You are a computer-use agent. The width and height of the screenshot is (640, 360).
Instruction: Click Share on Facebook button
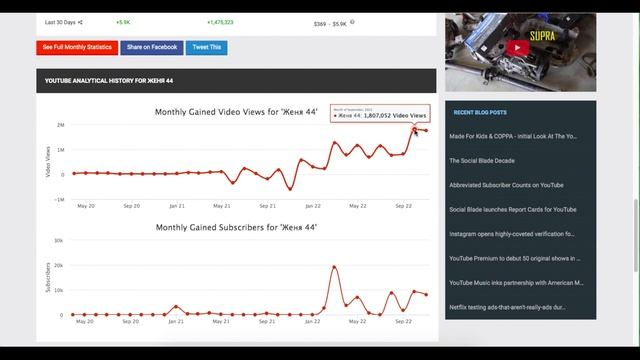click(152, 47)
